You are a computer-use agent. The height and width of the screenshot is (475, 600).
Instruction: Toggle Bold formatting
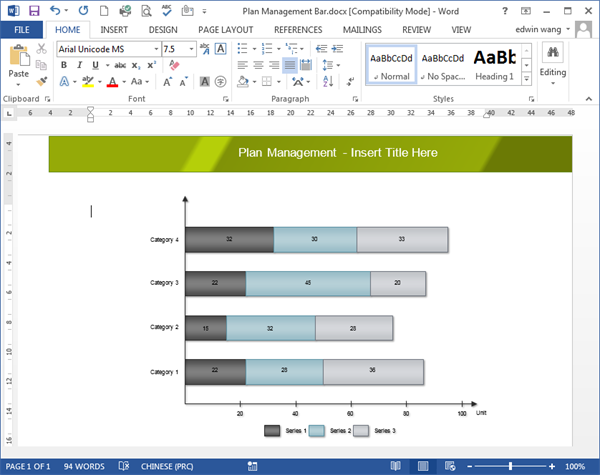[x=64, y=65]
